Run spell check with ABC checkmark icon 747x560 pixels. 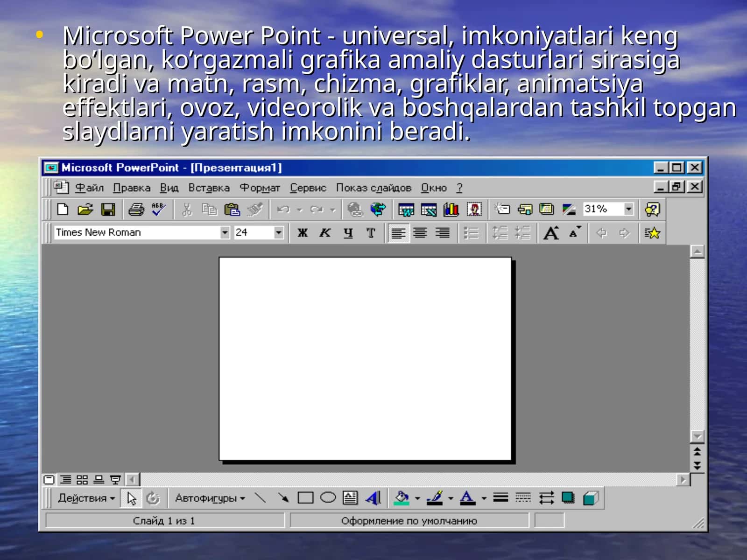[159, 210]
